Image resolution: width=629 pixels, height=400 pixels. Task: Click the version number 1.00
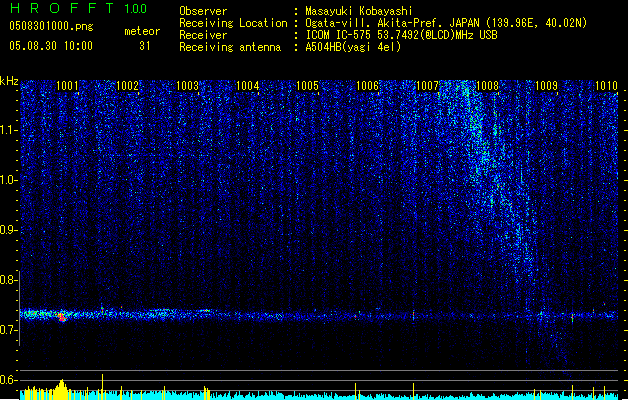(x=136, y=8)
